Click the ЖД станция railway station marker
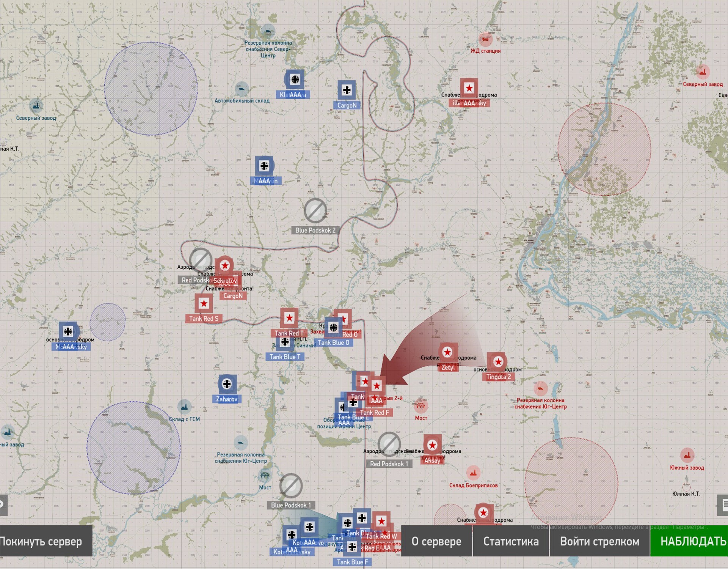 coord(485,39)
